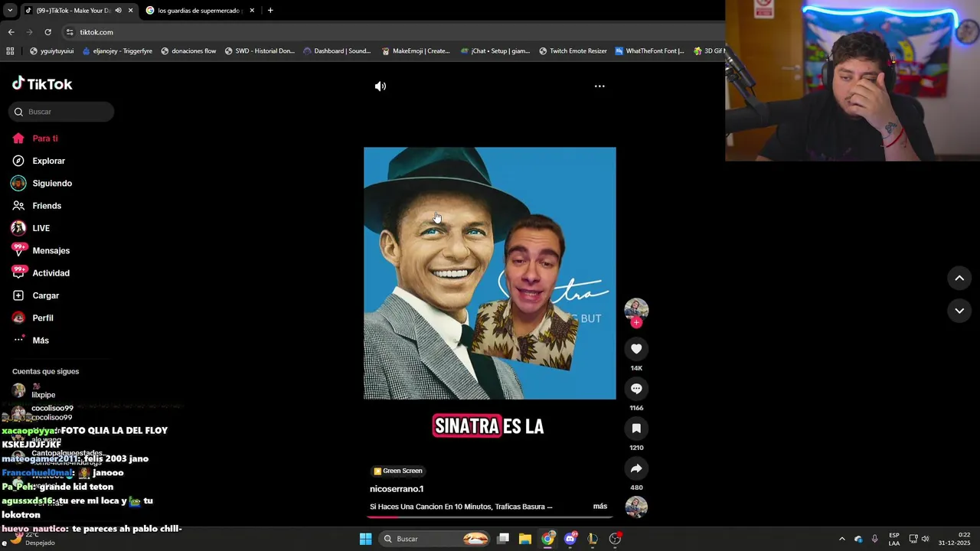Go to the previous video with up chevron
980x551 pixels.
pos(959,279)
